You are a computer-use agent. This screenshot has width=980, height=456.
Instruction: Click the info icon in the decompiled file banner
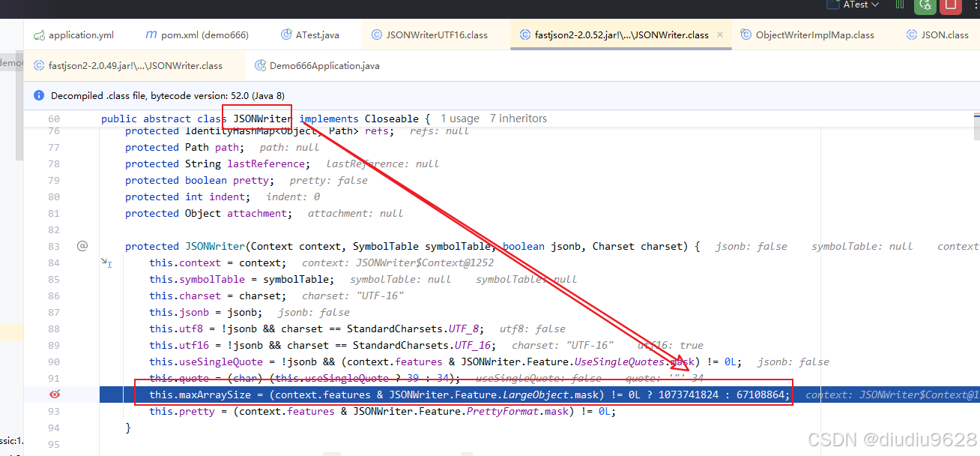[40, 96]
